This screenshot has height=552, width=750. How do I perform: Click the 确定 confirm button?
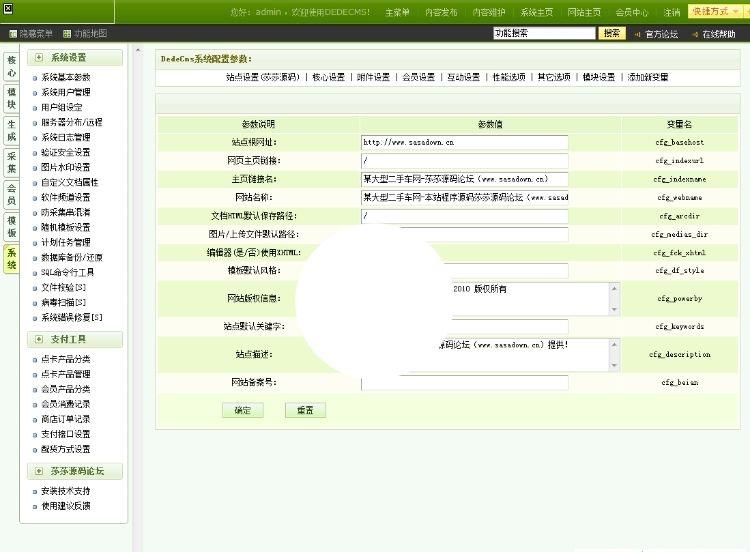pyautogui.click(x=243, y=410)
